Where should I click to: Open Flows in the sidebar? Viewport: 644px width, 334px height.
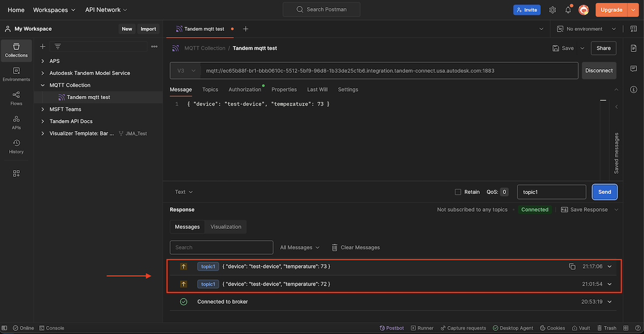tap(16, 98)
